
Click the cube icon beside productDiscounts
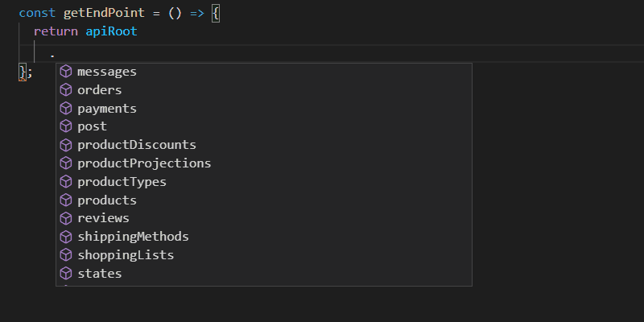point(67,145)
